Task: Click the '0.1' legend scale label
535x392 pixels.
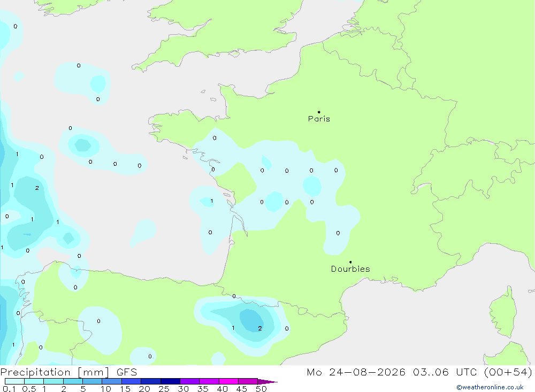Action: point(9,389)
